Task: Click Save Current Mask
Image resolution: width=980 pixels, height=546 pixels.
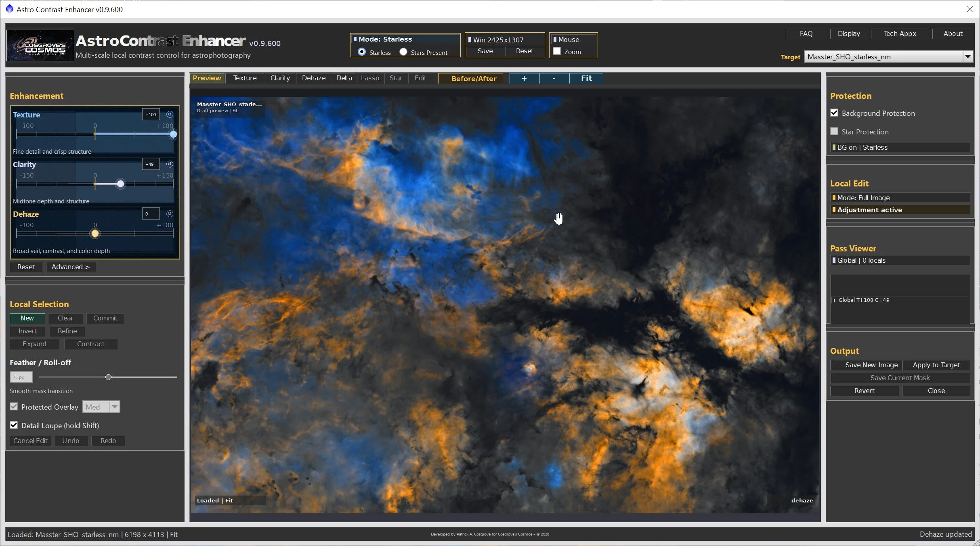Action: pos(900,378)
